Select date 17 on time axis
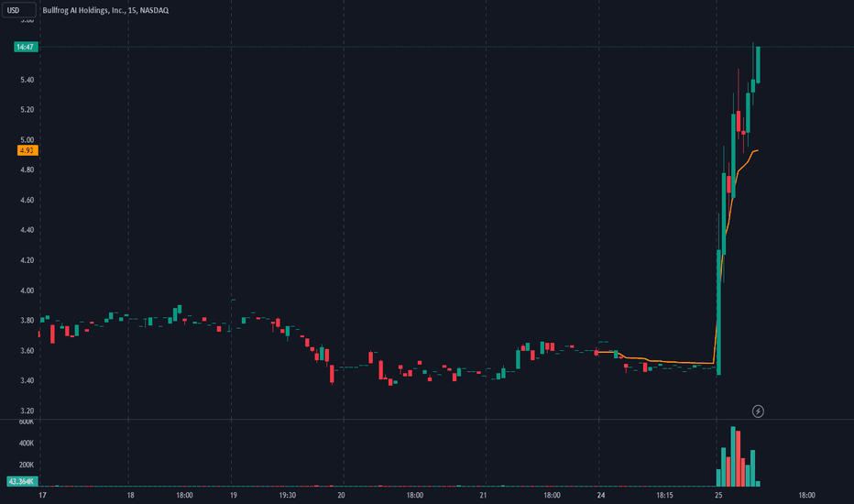Image resolution: width=854 pixels, height=504 pixels. pyautogui.click(x=42, y=495)
